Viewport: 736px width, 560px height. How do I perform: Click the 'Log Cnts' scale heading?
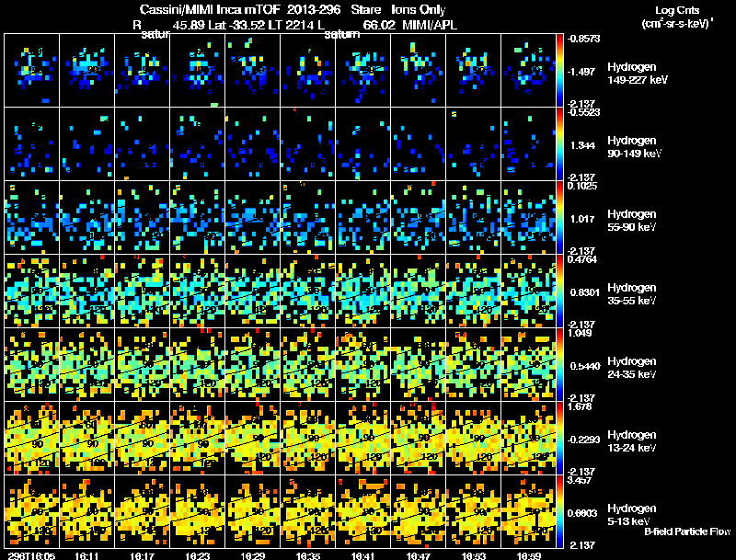[x=677, y=10]
